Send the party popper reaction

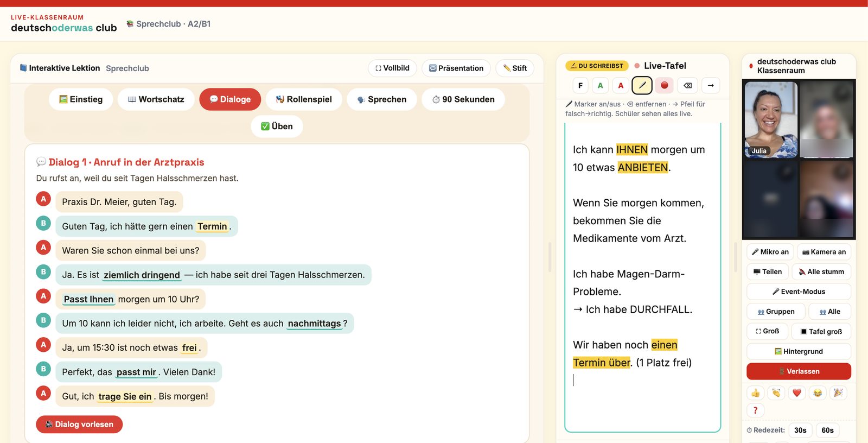click(838, 393)
